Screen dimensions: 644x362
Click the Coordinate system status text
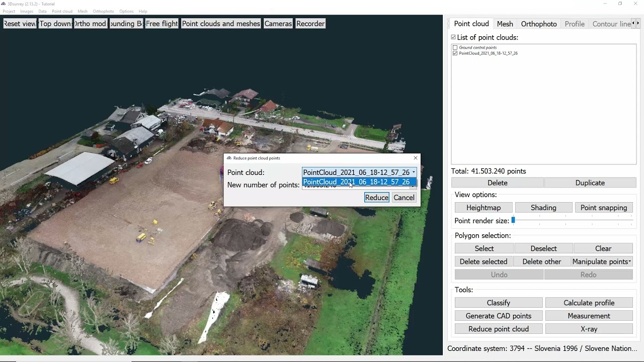pyautogui.click(x=542, y=348)
